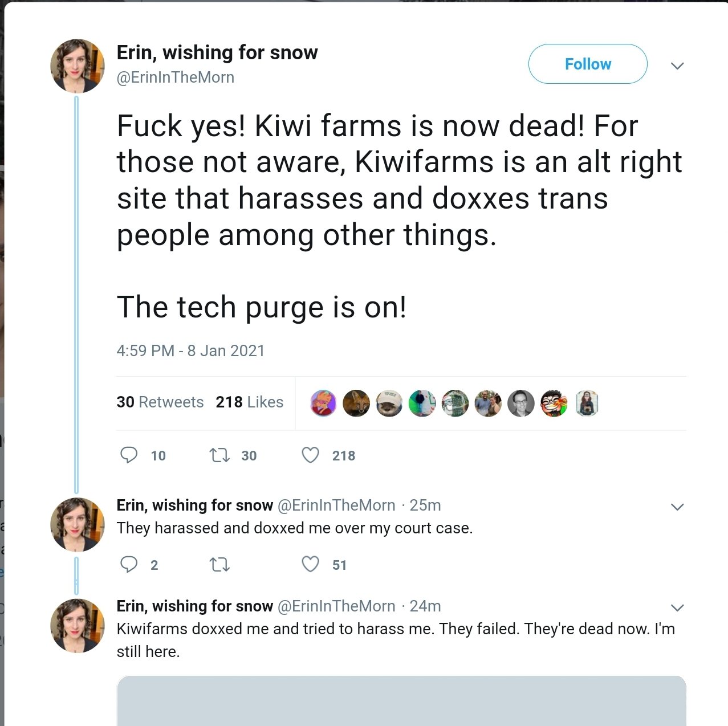Open the 4:59 PM - 8 Jan 2021 timestamp

click(x=190, y=350)
